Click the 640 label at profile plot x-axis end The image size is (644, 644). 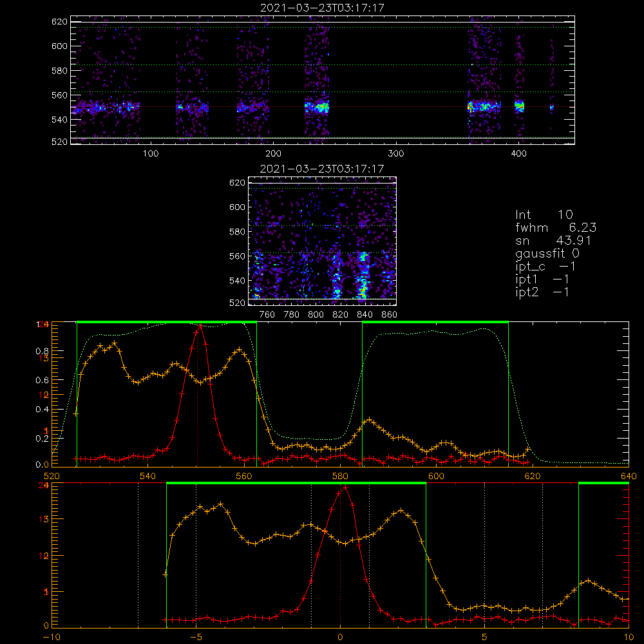coord(629,477)
